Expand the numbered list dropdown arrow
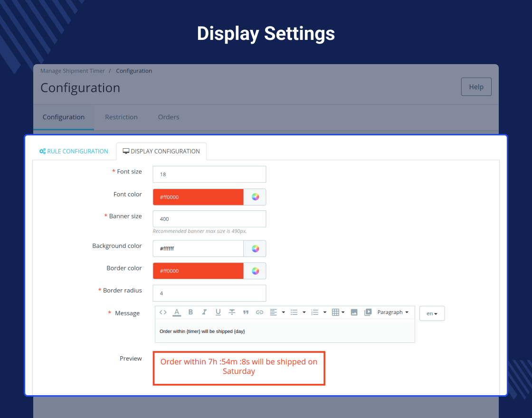 point(325,313)
